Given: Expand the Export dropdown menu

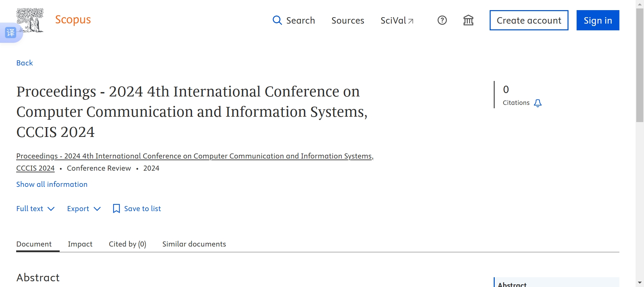Looking at the screenshot, I should click(x=84, y=209).
